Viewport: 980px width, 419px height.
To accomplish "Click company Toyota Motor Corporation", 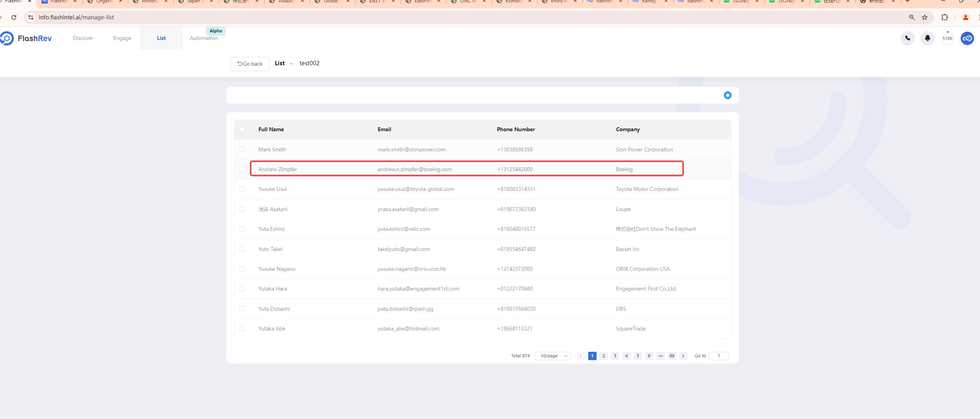I will click(647, 189).
